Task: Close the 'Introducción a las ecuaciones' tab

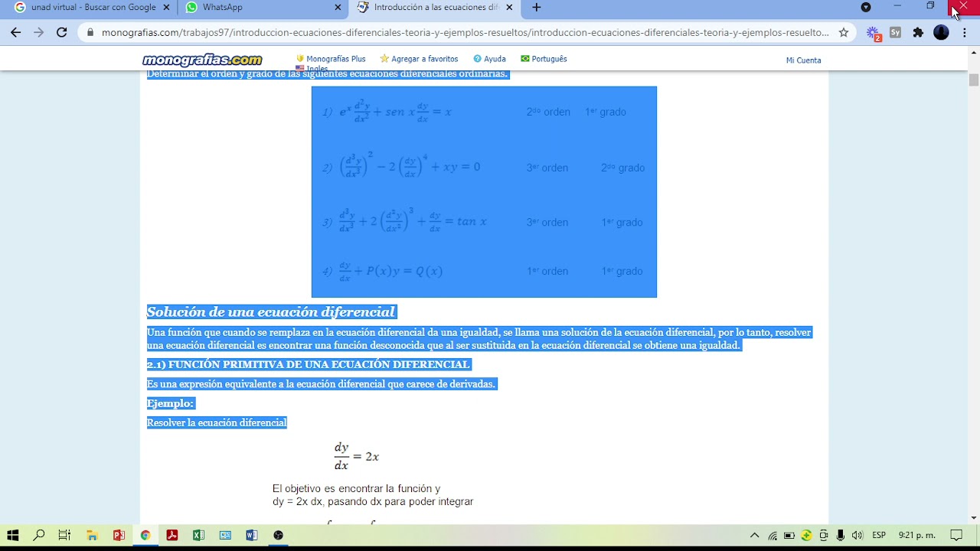Action: pos(509,8)
